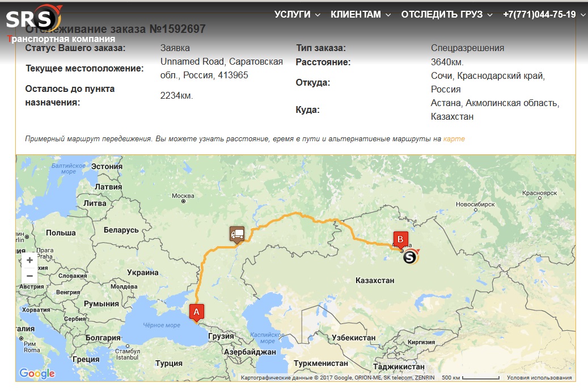Viewport: 588px width, 392px height.
Task: Expand the КЛИЕНТАМ dropdown arrow
Action: [x=388, y=15]
